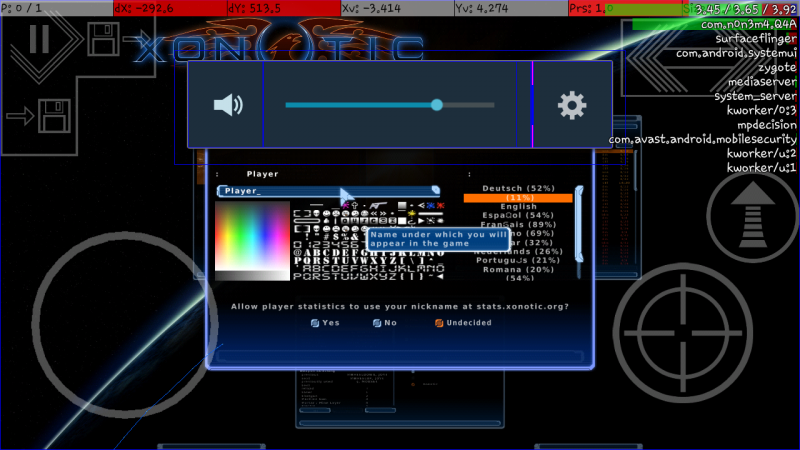The image size is (800, 450).
Task: Click com.n0n3m4.Q4A process entry
Action: click(x=748, y=24)
